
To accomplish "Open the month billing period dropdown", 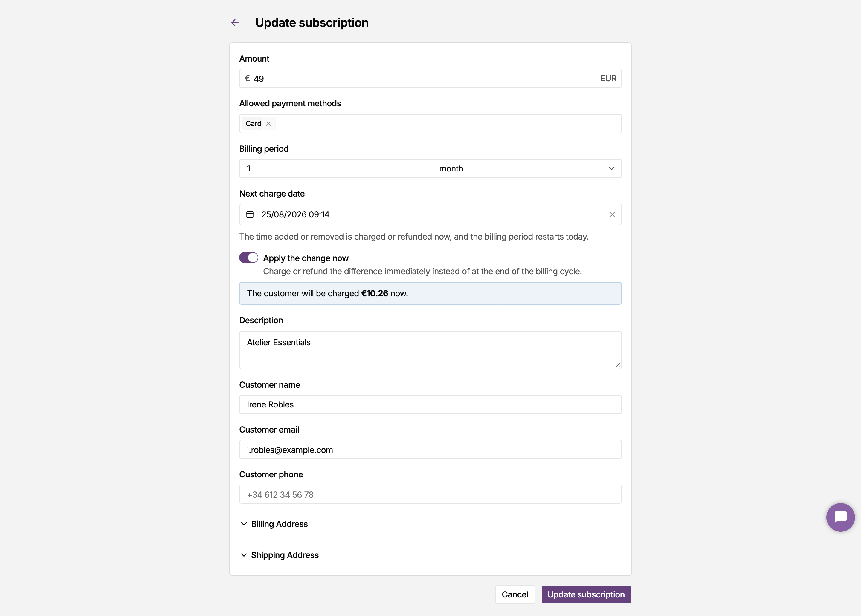I will coord(526,168).
